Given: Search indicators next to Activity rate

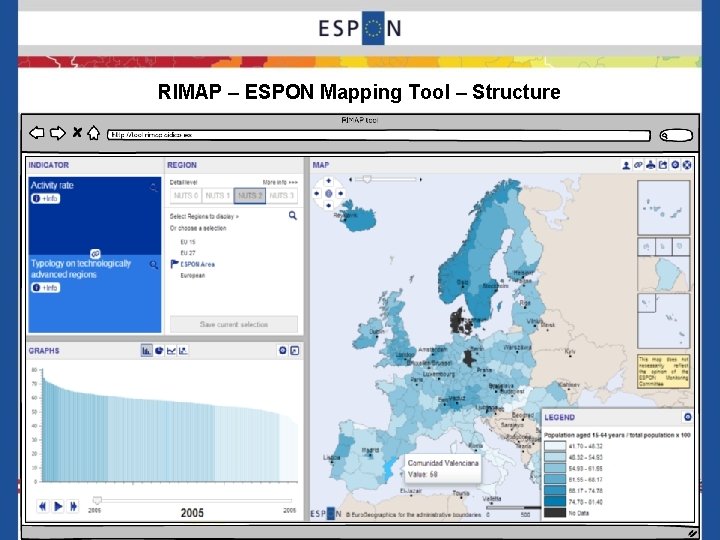Looking at the screenshot, I should [153, 187].
